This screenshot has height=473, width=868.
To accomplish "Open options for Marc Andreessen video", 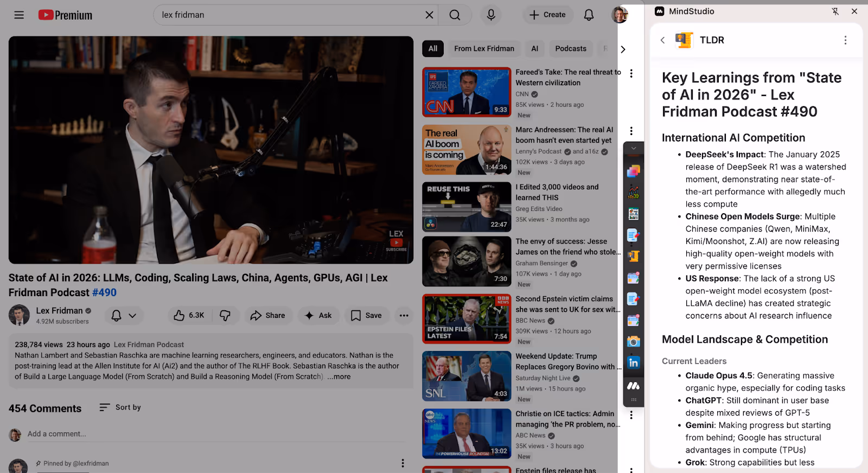I will click(631, 131).
